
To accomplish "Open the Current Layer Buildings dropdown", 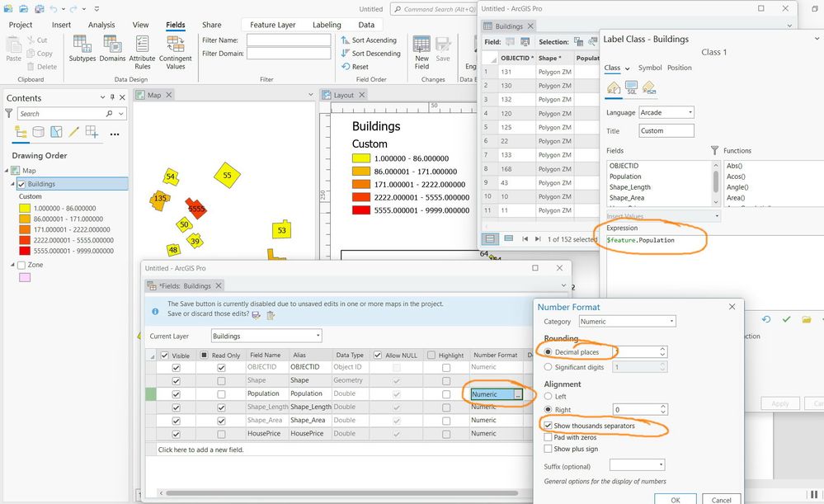I will (x=266, y=336).
